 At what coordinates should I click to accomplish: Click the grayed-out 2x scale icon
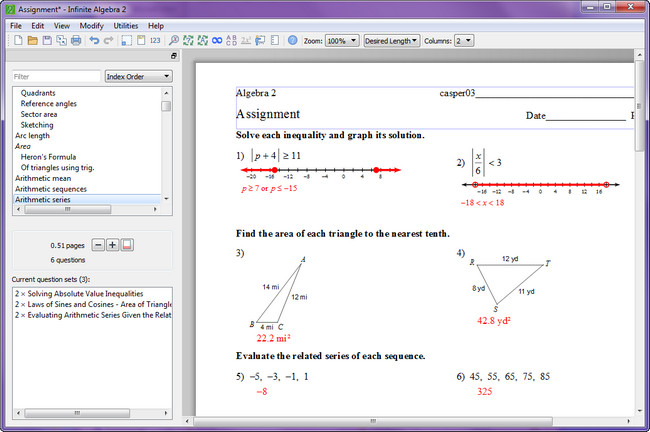point(246,40)
